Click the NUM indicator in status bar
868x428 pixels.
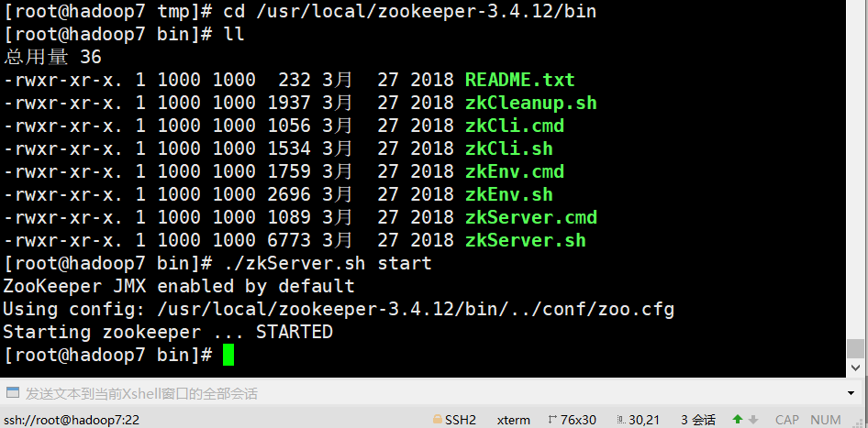(x=826, y=421)
